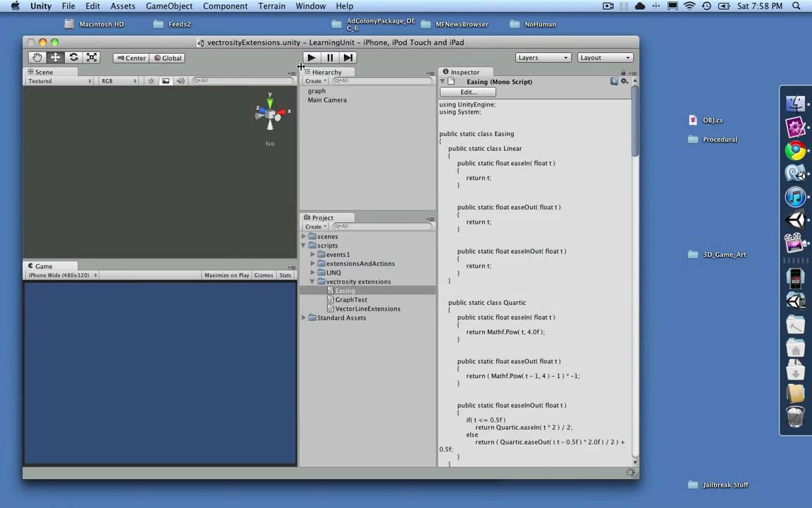This screenshot has height=508, width=812.
Task: Toggle the Global coordinate mode button
Action: coord(167,58)
